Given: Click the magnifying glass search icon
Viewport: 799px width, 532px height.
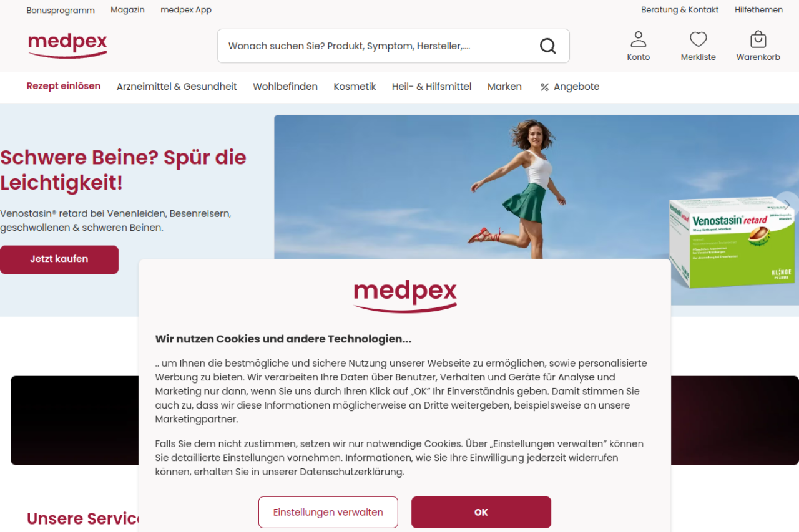Looking at the screenshot, I should [547, 46].
